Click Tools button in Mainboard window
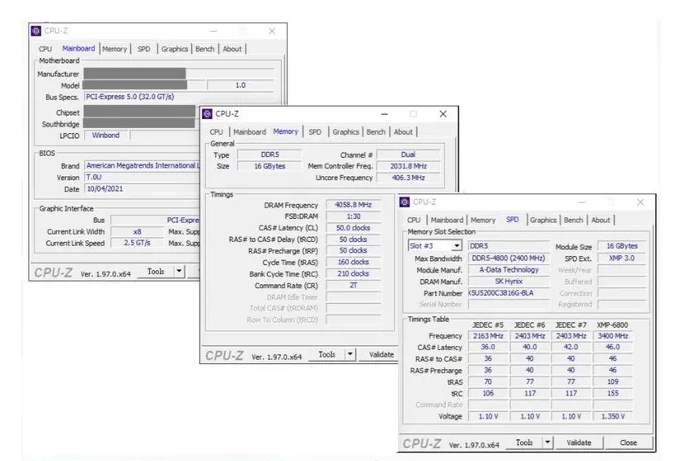 [x=155, y=271]
